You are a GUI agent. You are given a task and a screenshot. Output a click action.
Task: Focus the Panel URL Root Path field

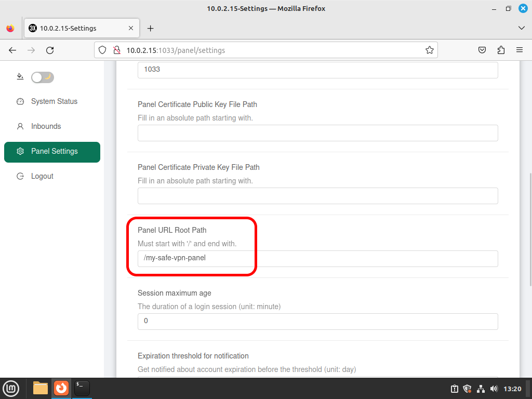tap(317, 259)
